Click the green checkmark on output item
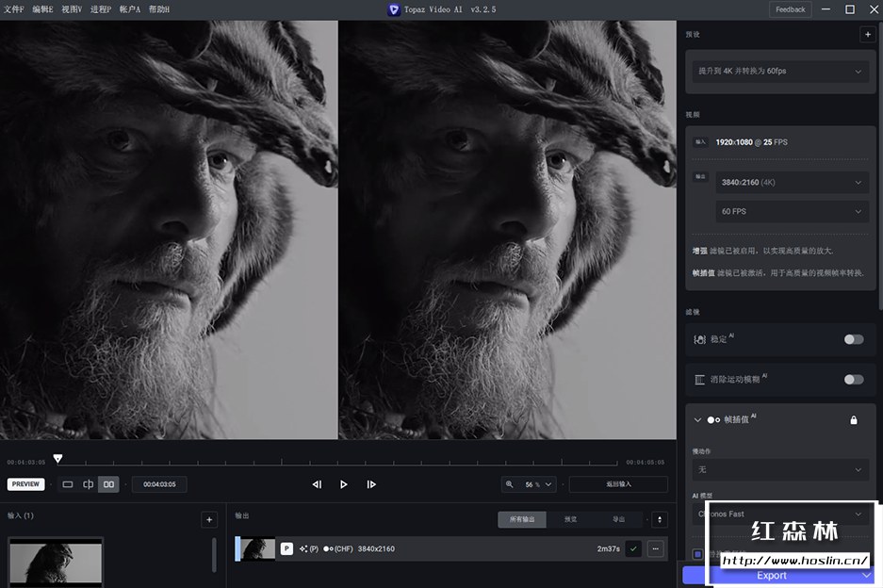 (x=633, y=548)
